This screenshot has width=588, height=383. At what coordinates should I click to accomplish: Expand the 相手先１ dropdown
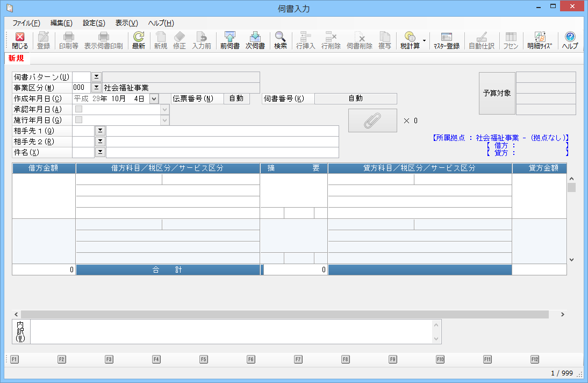pyautogui.click(x=100, y=131)
